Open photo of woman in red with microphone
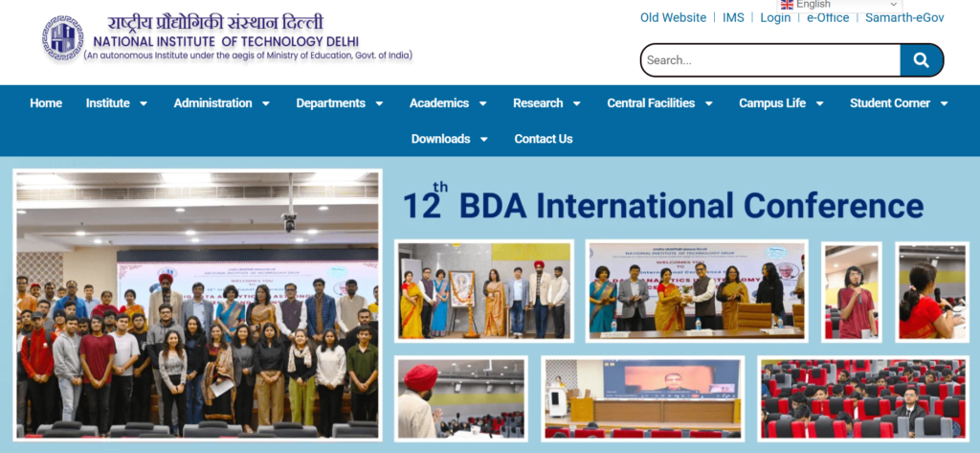This screenshot has width=980, height=453. pyautogui.click(x=932, y=291)
